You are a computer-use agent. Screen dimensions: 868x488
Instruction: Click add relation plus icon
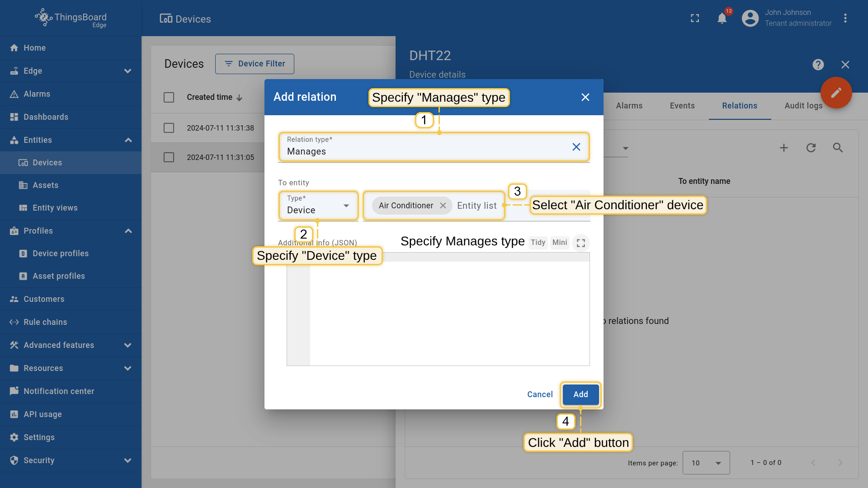tap(784, 148)
